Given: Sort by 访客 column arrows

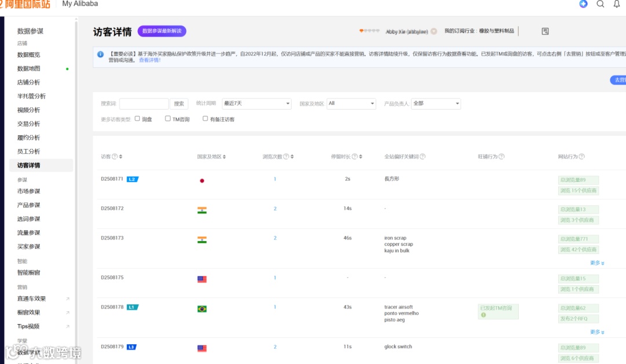Looking at the screenshot, I should (121, 156).
